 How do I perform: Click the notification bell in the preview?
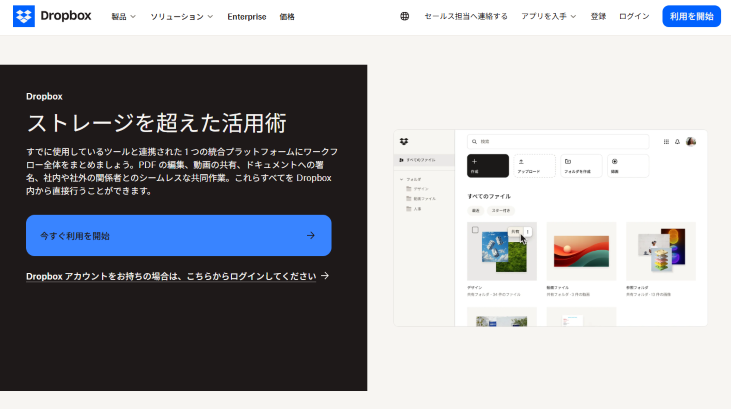(x=677, y=141)
